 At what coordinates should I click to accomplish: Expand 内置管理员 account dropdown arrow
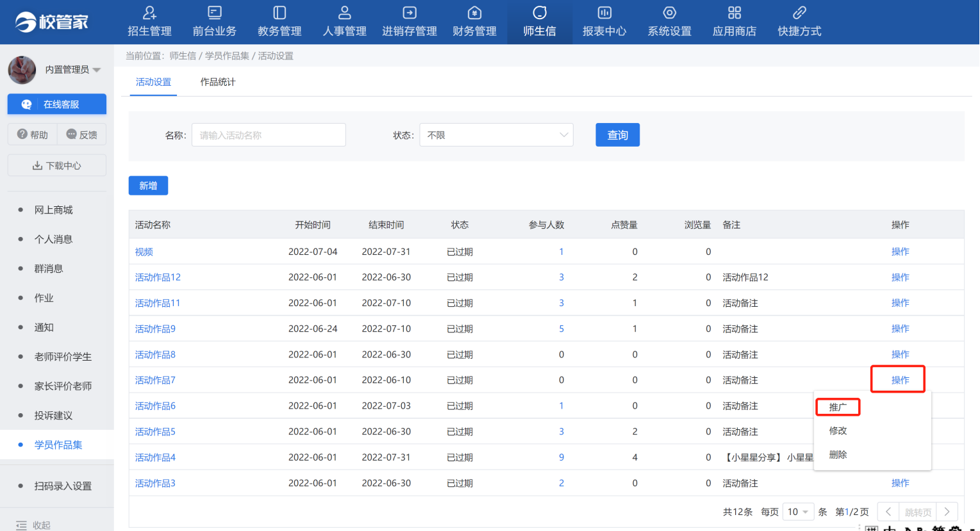pyautogui.click(x=97, y=70)
